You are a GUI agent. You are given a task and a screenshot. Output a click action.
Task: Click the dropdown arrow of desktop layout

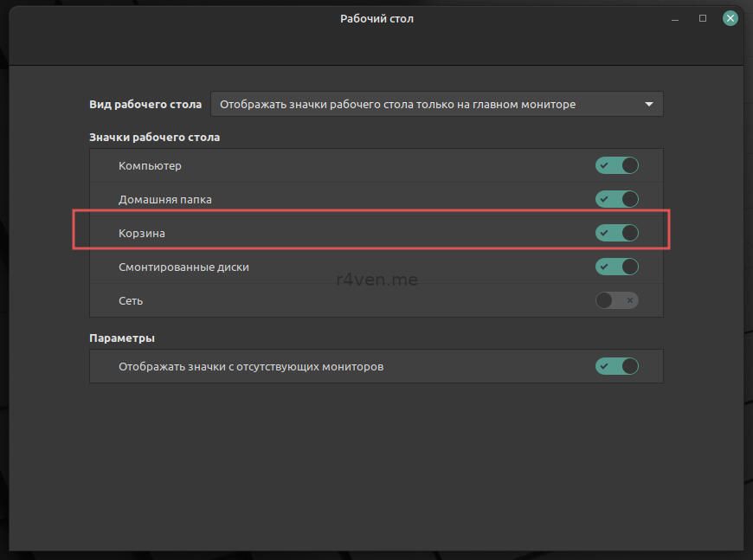click(x=649, y=105)
